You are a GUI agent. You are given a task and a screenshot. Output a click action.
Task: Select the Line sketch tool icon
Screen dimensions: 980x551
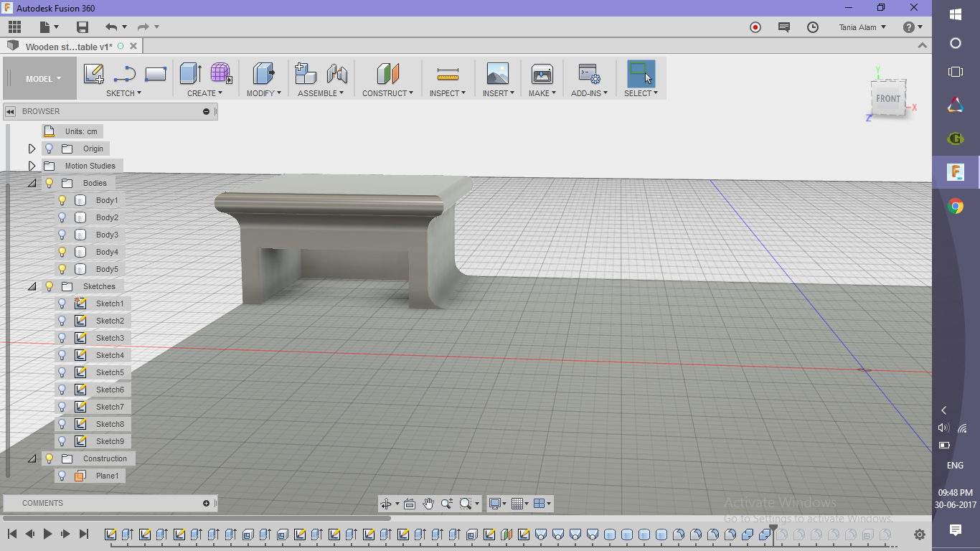pos(125,74)
